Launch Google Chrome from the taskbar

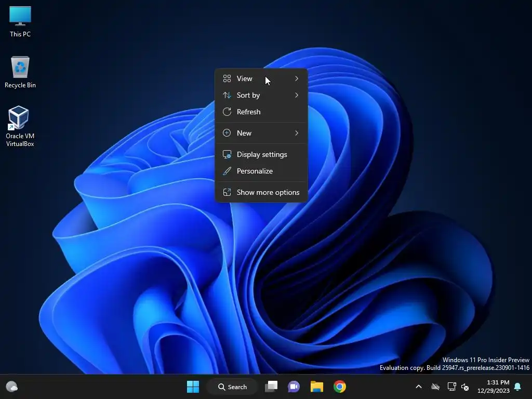coord(340,387)
